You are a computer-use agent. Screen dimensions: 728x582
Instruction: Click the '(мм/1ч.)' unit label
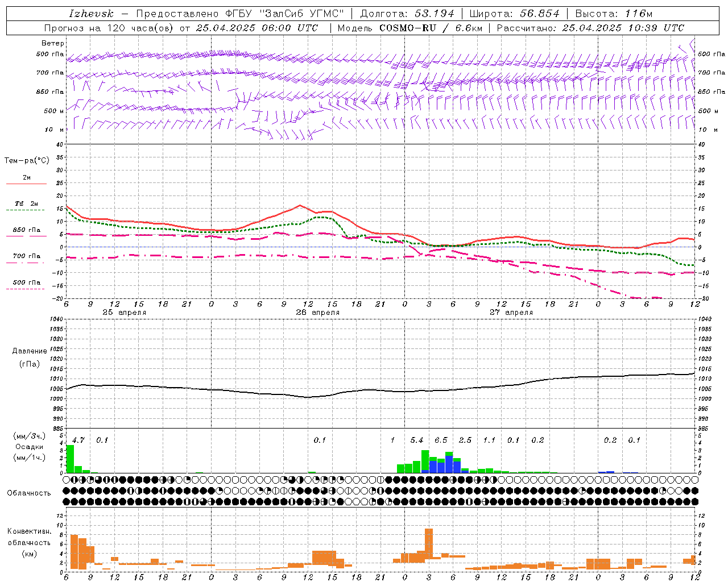(29, 458)
